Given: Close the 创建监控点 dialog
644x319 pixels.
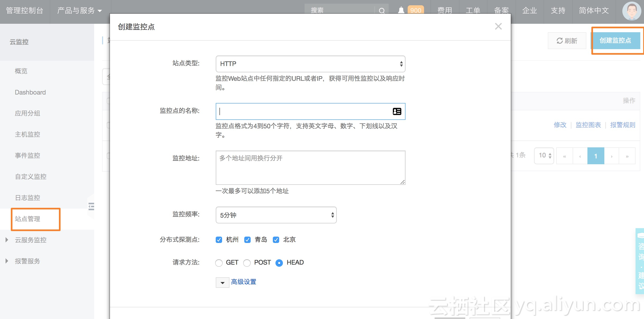Looking at the screenshot, I should 498,26.
